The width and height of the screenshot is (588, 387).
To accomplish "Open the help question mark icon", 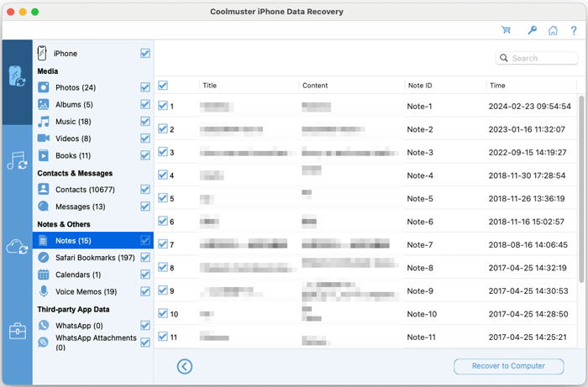I will click(x=573, y=30).
